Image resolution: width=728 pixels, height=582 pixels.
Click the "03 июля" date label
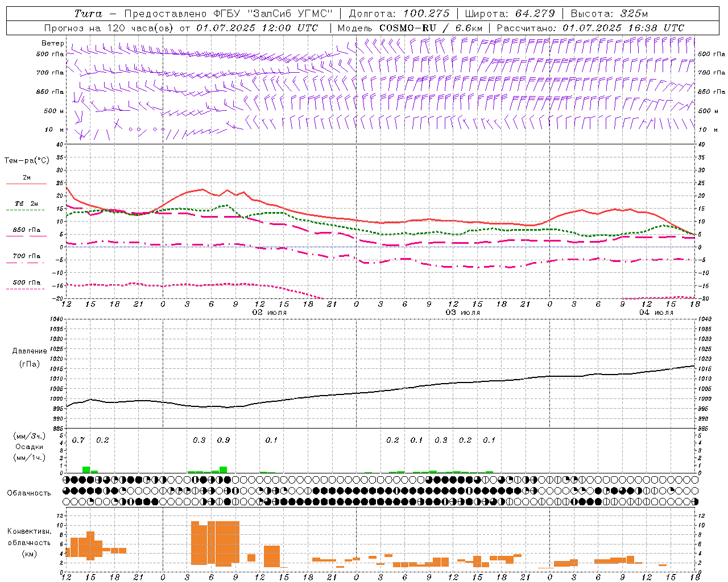click(x=462, y=313)
